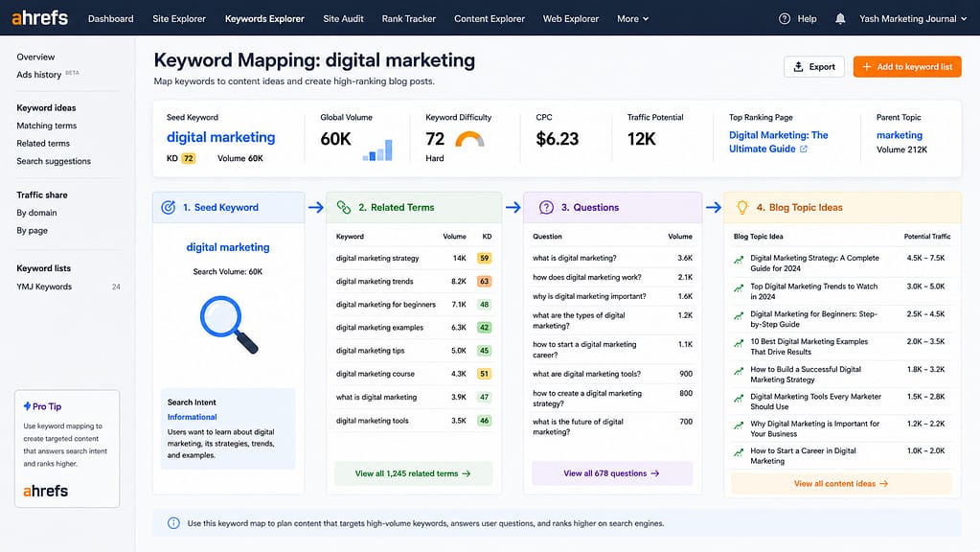Click the KD 72 badge under seed keyword
The width and height of the screenshot is (980, 552).
click(x=188, y=159)
